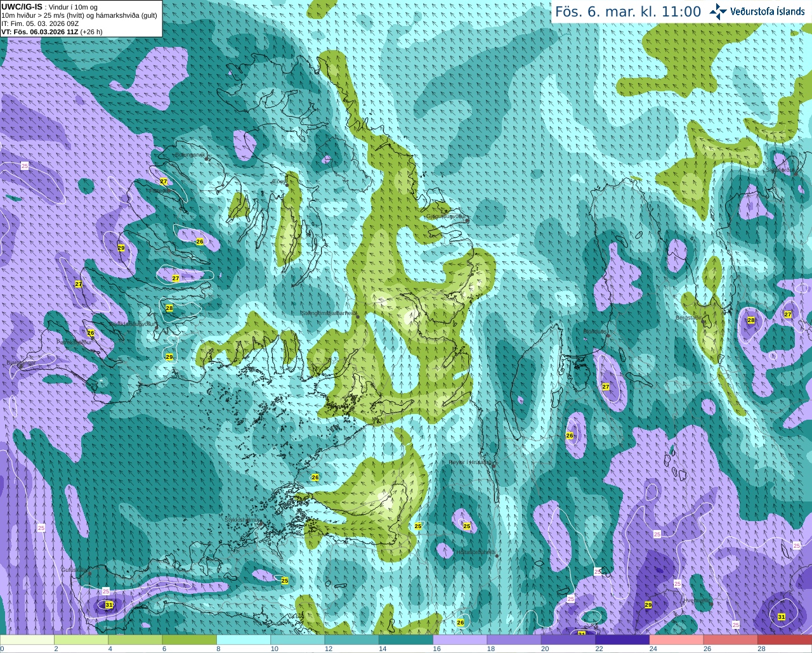Click the 28 gust marker above Bíldudalsflugvöllur

tap(169, 308)
